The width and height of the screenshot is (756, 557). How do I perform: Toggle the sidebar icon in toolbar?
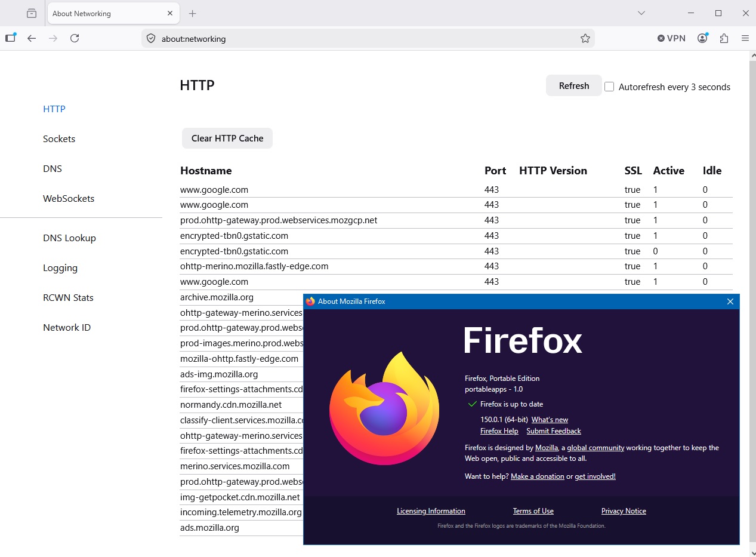[x=10, y=38]
